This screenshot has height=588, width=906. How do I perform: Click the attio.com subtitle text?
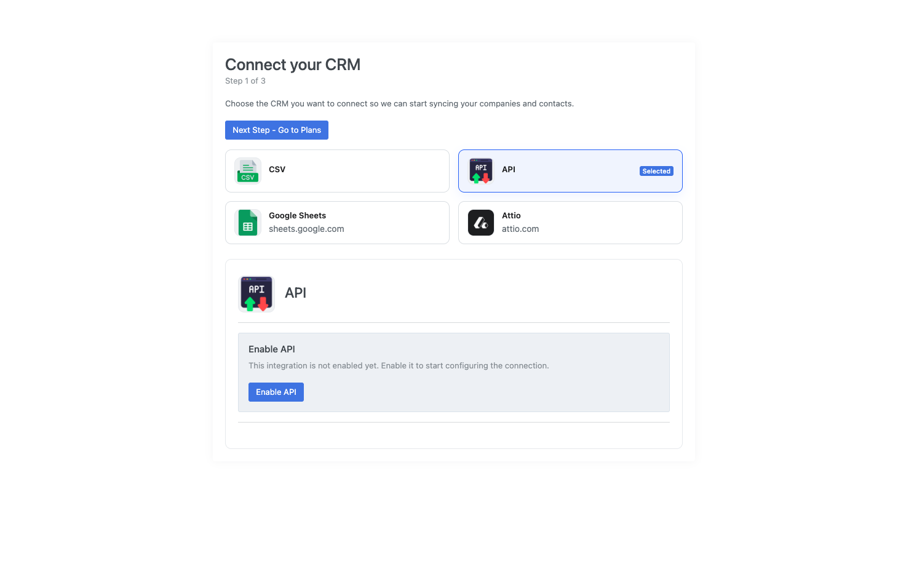(520, 229)
